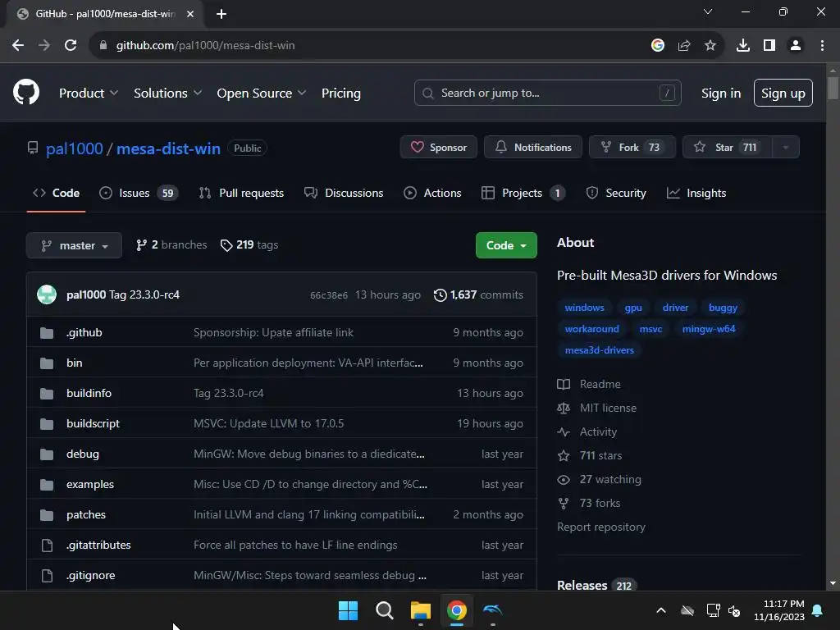Expand the Open Source menu
Image resolution: width=840 pixels, height=630 pixels.
click(262, 94)
